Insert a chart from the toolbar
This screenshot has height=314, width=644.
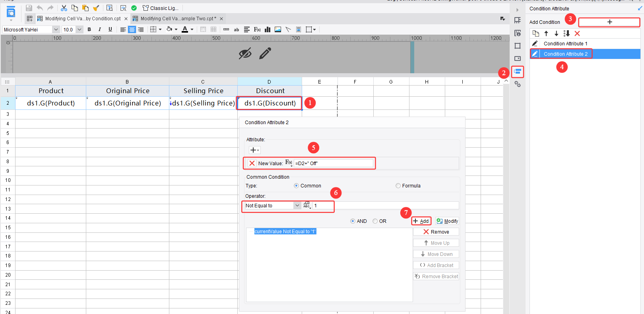point(268,29)
